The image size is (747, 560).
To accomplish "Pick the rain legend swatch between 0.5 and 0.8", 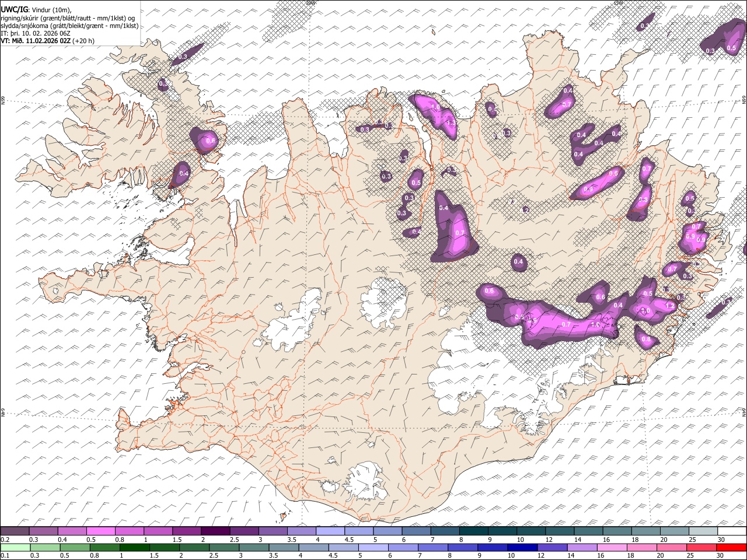I will pos(75,547).
